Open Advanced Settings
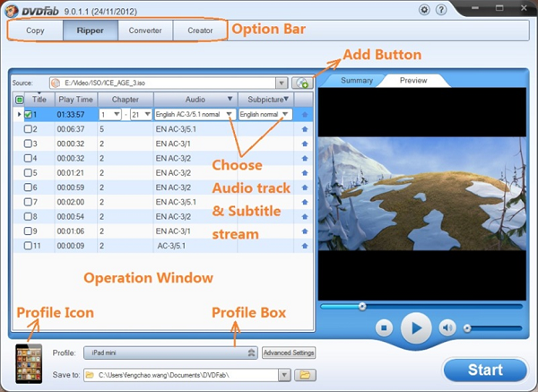Viewport: 538px width, 392px height. (289, 353)
